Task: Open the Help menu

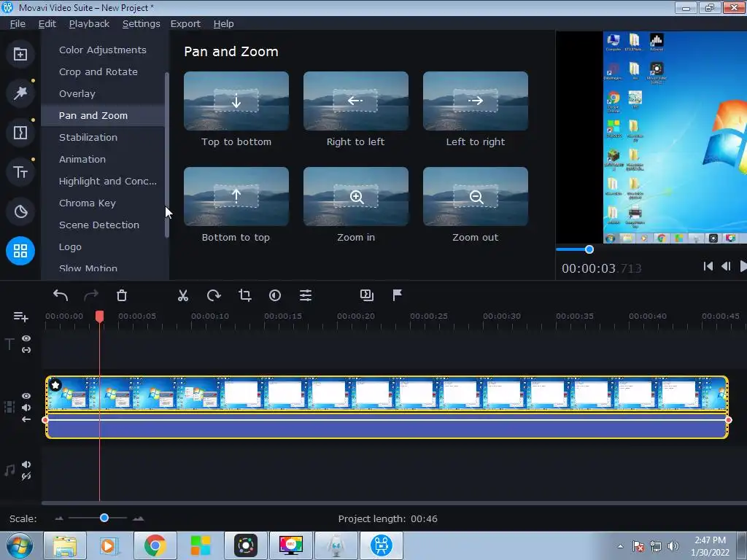Action: pos(223,24)
